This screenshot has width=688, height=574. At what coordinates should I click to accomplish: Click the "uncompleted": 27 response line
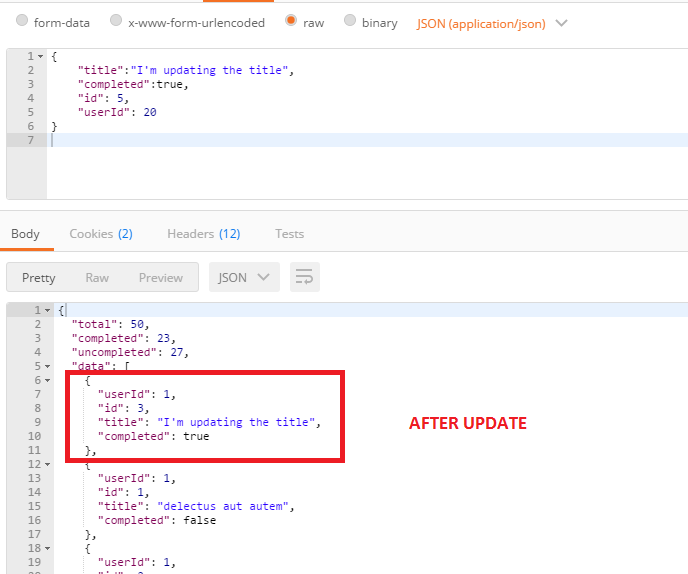point(130,352)
